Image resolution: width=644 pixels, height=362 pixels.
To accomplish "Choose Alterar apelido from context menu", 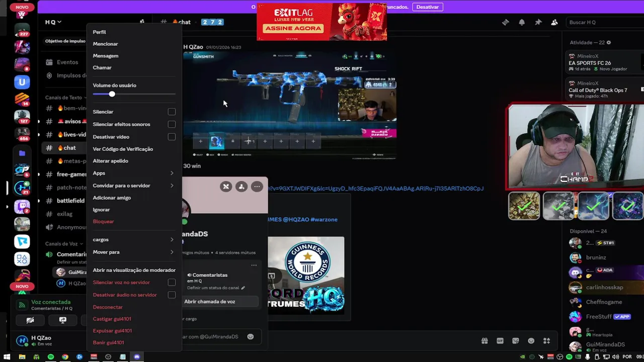I will (x=110, y=161).
